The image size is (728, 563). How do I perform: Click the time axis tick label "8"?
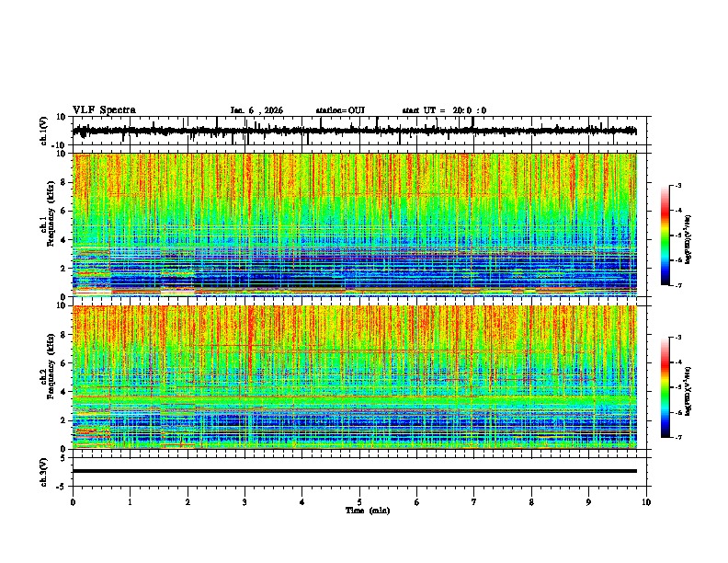[531, 502]
